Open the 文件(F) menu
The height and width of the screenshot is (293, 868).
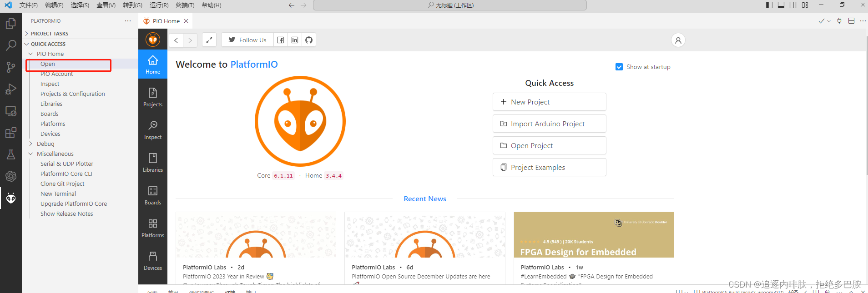click(x=28, y=5)
